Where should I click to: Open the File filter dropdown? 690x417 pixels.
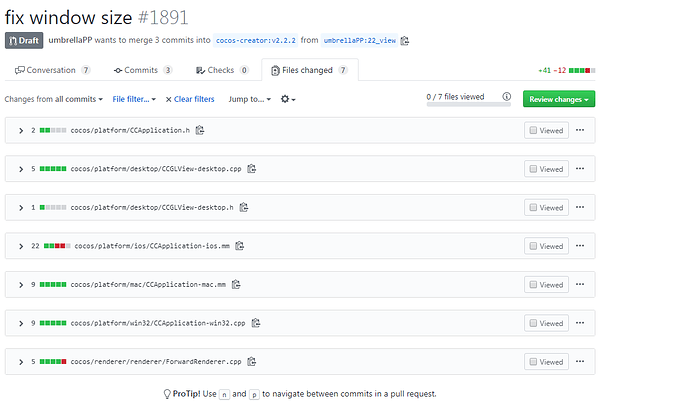133,99
